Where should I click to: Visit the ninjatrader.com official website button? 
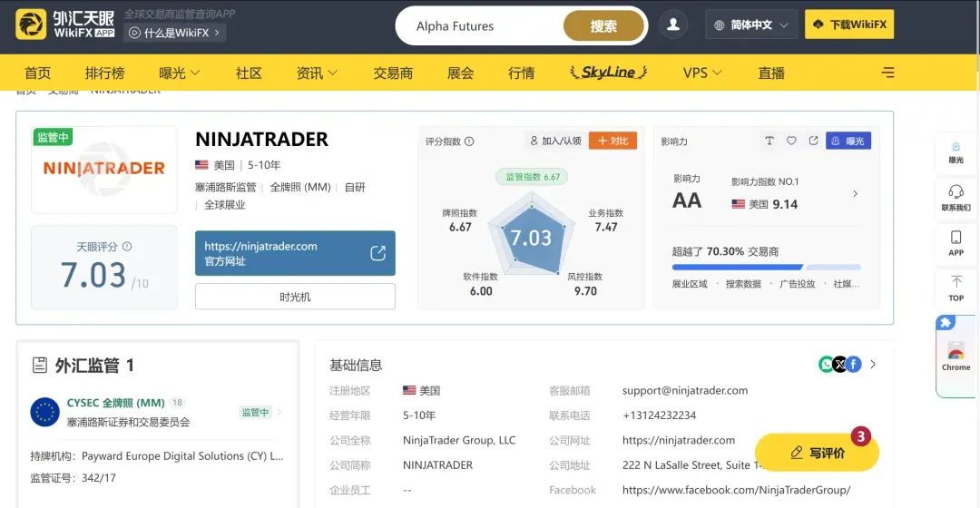click(x=295, y=253)
